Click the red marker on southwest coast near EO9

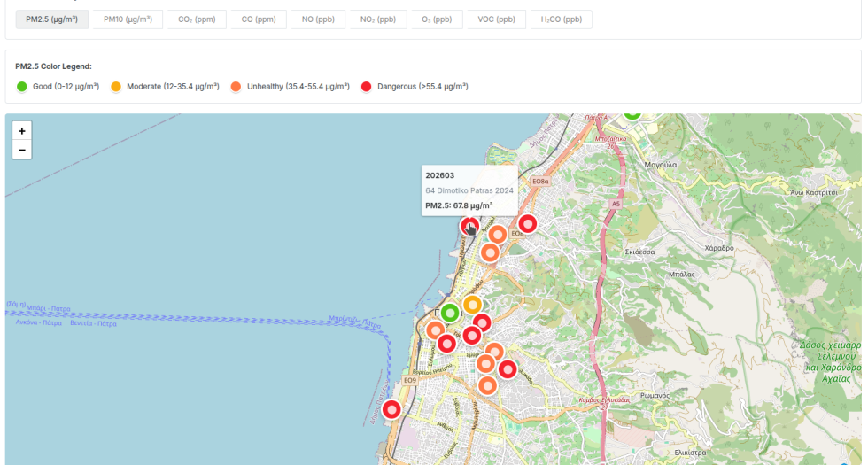[391, 409]
